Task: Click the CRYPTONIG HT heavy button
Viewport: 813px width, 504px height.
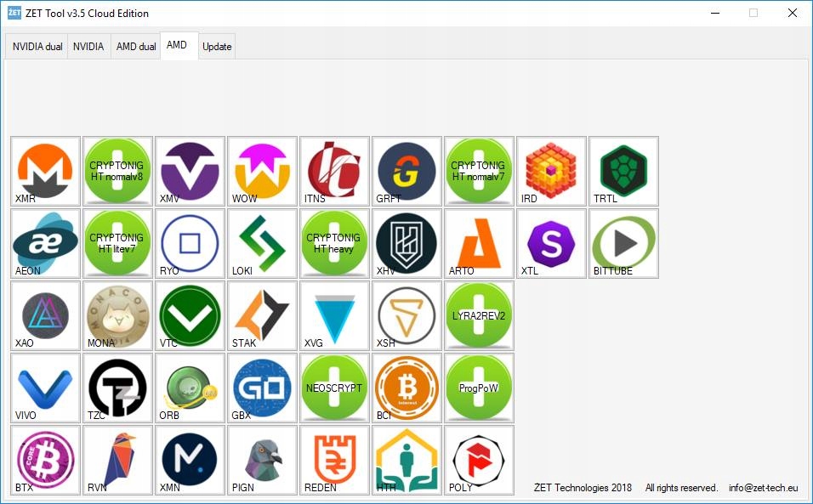Action: click(x=334, y=243)
